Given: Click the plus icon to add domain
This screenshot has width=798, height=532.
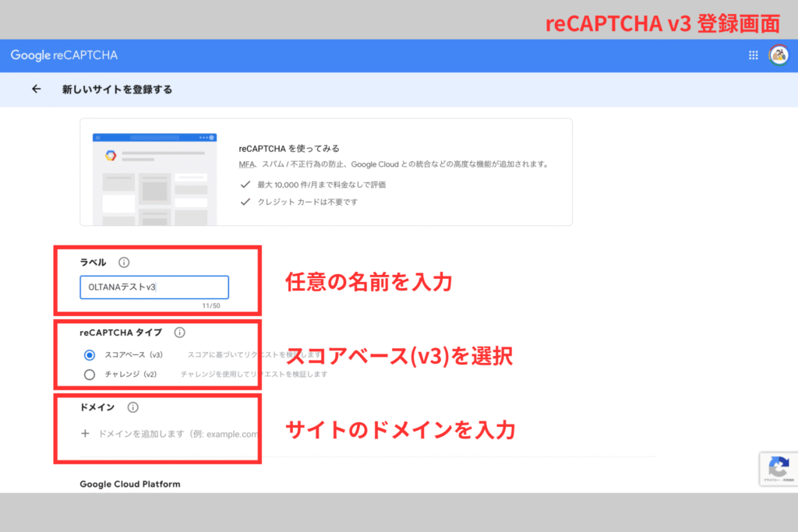Looking at the screenshot, I should pos(85,434).
